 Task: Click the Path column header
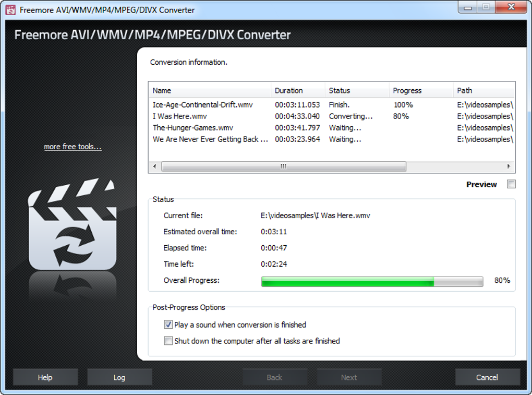(484, 91)
